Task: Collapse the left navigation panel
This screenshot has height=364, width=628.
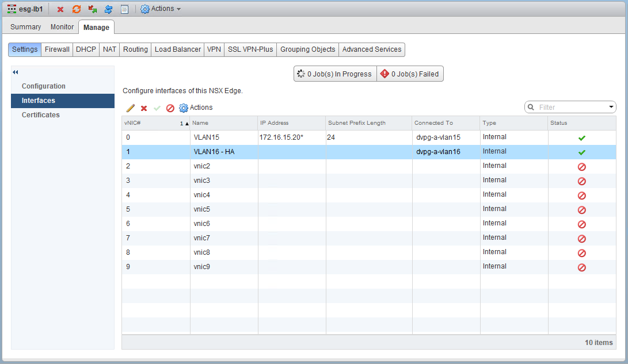Action: pyautogui.click(x=16, y=72)
